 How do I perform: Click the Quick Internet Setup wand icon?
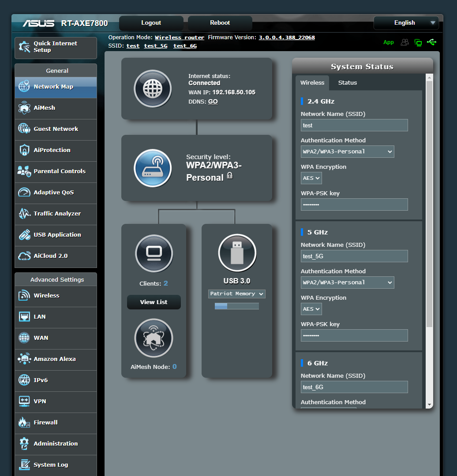24,47
